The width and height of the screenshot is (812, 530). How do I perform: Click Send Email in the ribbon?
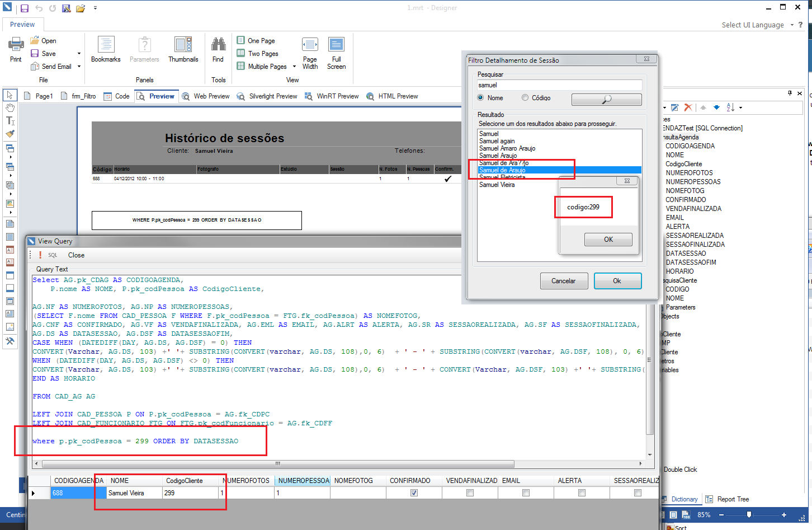pyautogui.click(x=51, y=67)
